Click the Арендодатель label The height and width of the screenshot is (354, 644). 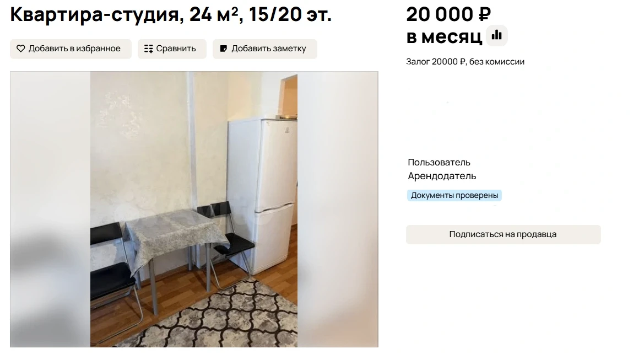442,176
